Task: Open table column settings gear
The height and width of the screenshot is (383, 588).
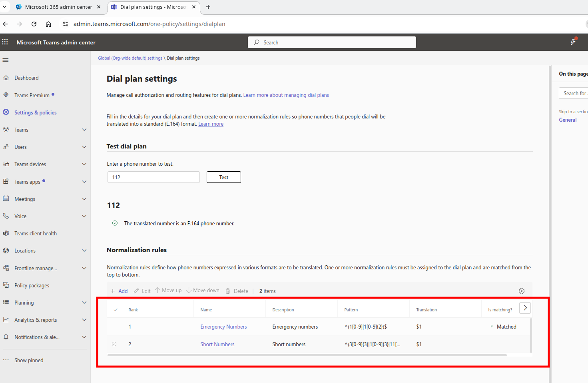Action: coord(521,291)
